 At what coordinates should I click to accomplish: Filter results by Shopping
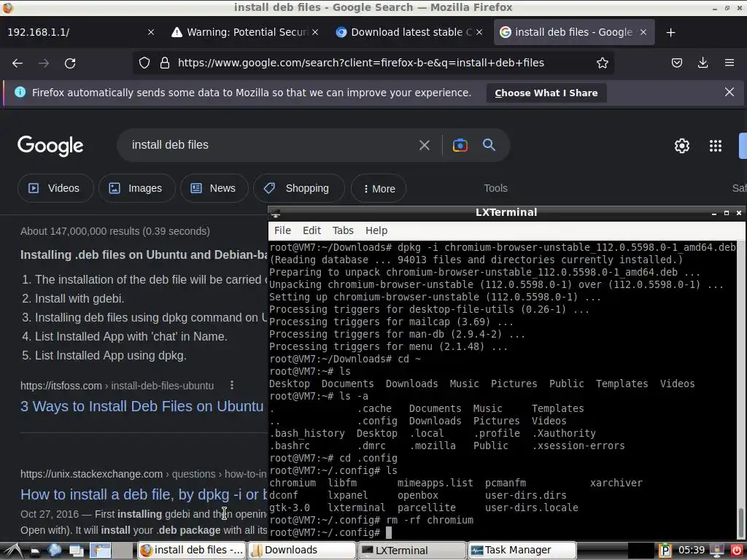pyautogui.click(x=298, y=188)
